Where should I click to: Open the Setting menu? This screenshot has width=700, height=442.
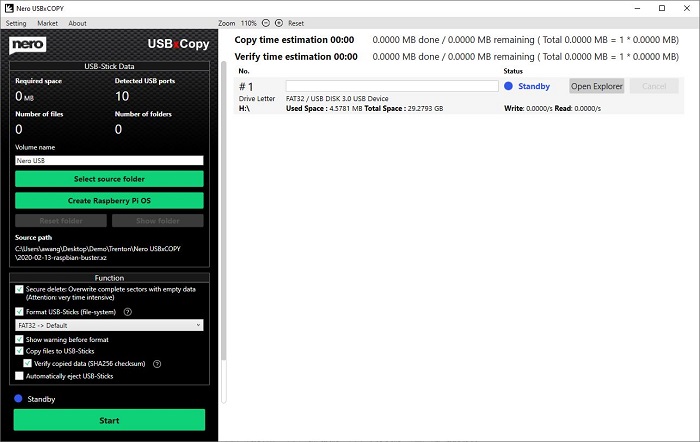tap(16, 23)
